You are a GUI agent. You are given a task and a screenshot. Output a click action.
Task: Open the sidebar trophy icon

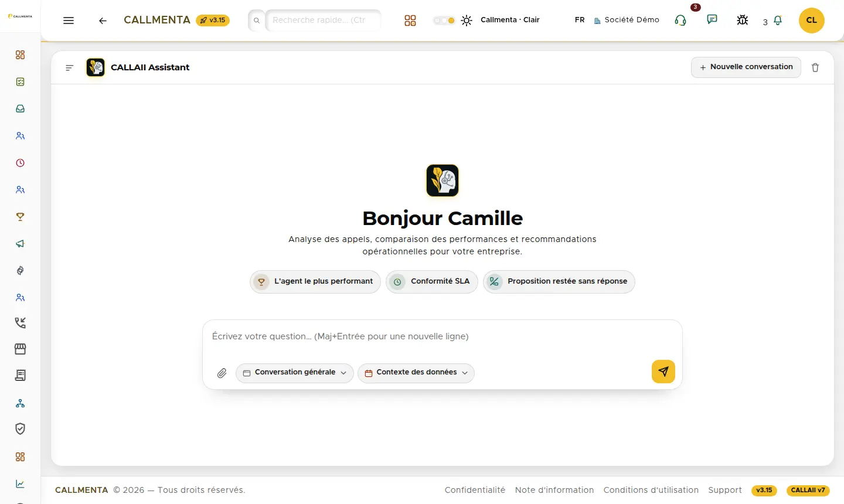click(21, 217)
